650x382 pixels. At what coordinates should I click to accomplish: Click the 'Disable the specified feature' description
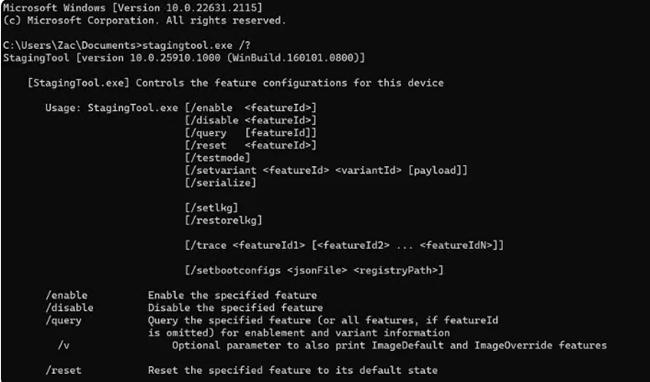(235, 307)
